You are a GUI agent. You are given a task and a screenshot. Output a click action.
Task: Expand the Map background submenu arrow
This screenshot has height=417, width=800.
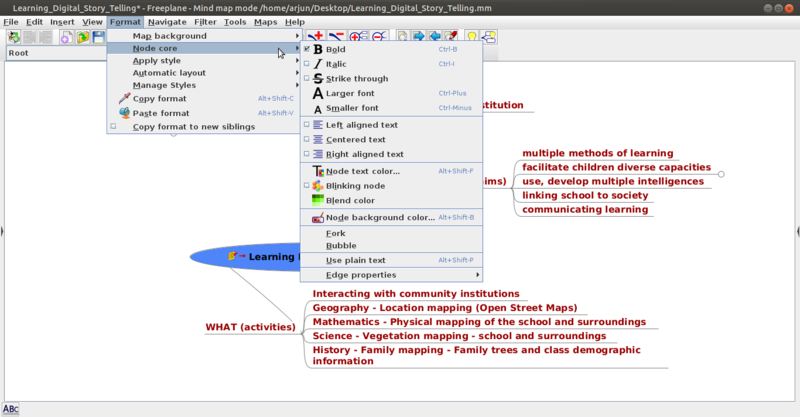[x=297, y=36]
